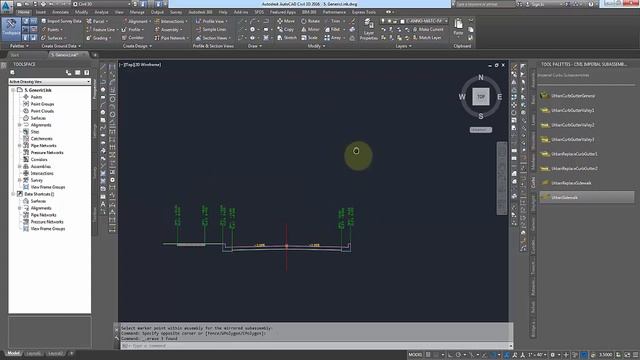Click the Assembly ribbon button
Image resolution: width=640 pixels, height=360 pixels.
tap(168, 29)
